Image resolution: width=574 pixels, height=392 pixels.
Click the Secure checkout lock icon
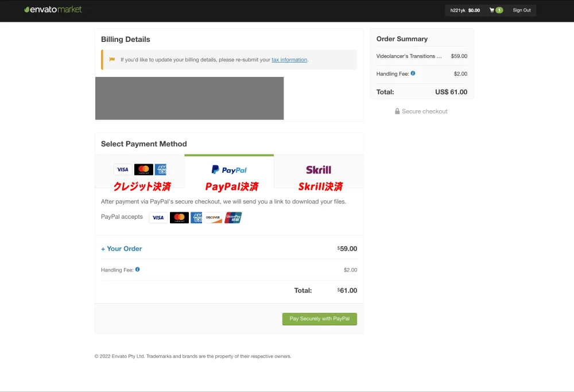click(397, 111)
